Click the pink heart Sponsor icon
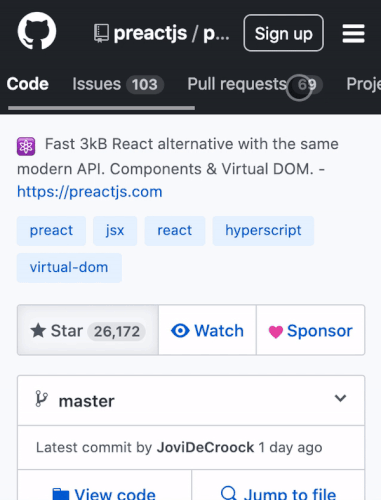Image resolution: width=381 pixels, height=500 pixels. click(276, 332)
